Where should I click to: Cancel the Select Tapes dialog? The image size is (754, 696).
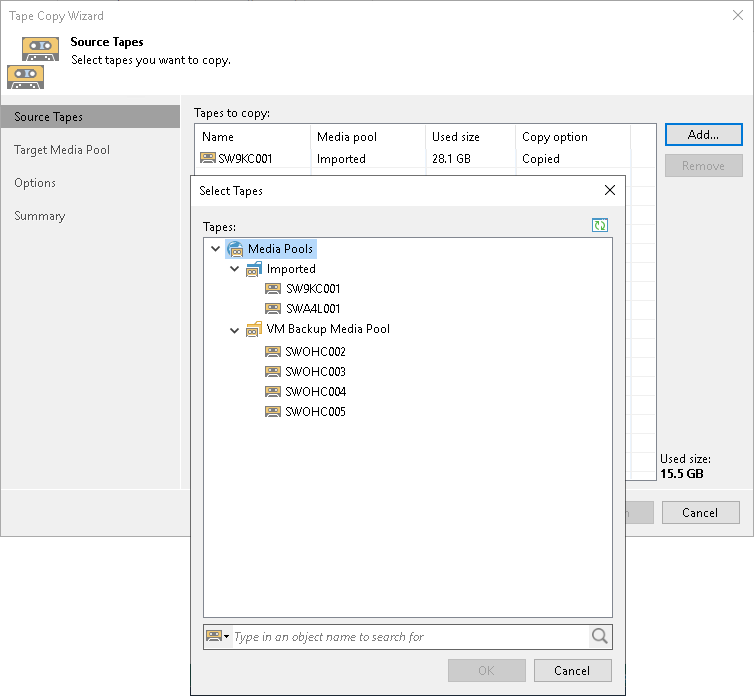(x=572, y=671)
